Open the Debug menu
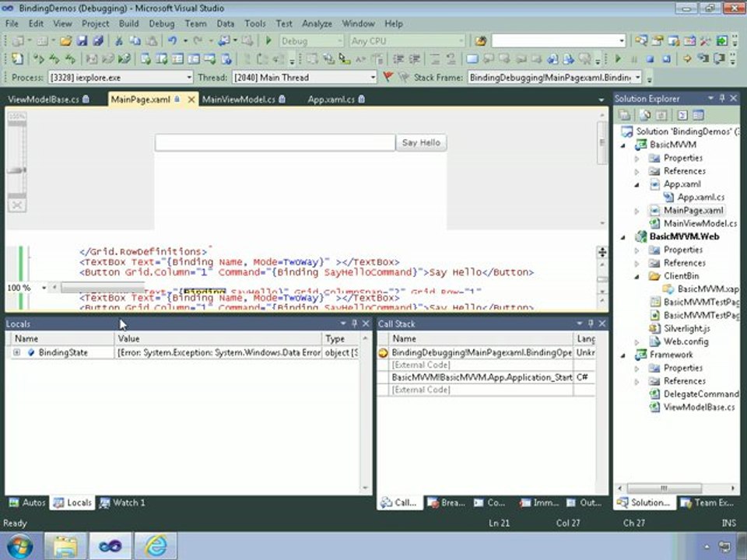Image resolution: width=747 pixels, height=560 pixels. click(162, 23)
